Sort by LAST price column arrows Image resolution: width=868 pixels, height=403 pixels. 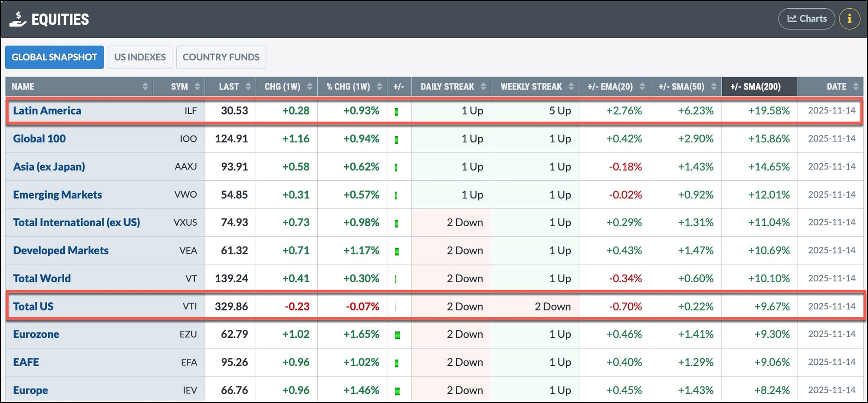tap(248, 86)
